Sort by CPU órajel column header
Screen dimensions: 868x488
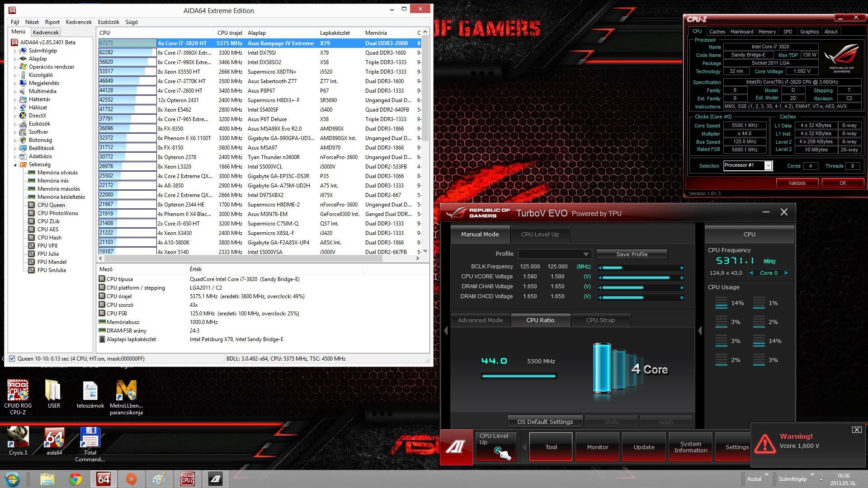click(x=229, y=33)
